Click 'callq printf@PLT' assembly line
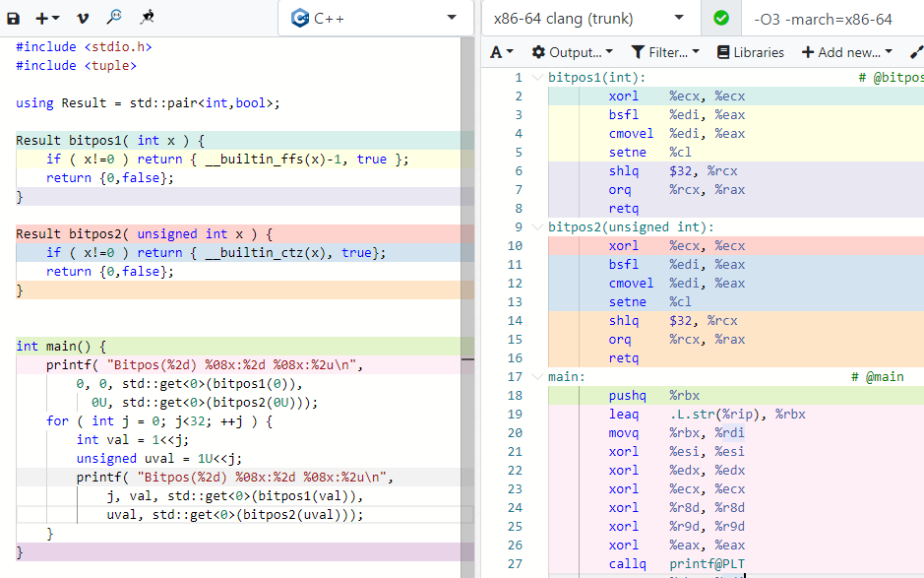Screen dimensions: 924x578 tap(676, 564)
